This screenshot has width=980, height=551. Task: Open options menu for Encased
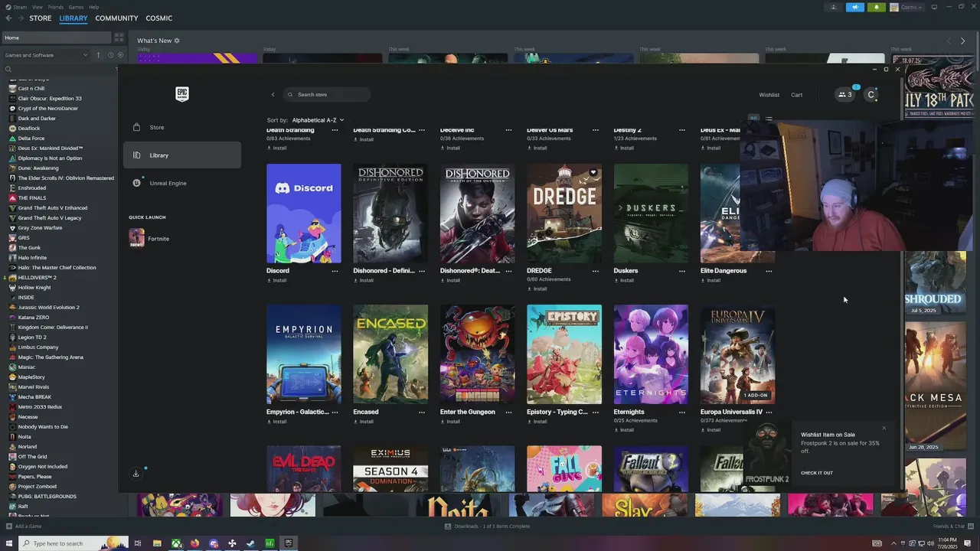click(x=421, y=412)
